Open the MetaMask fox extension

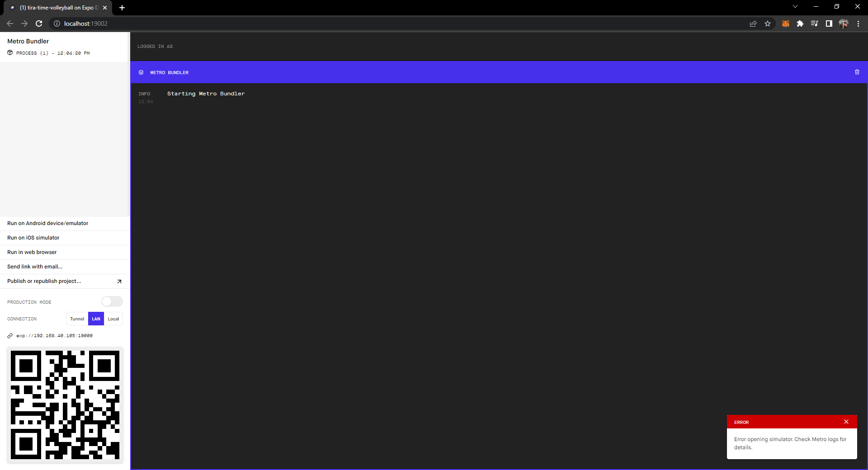click(786, 23)
